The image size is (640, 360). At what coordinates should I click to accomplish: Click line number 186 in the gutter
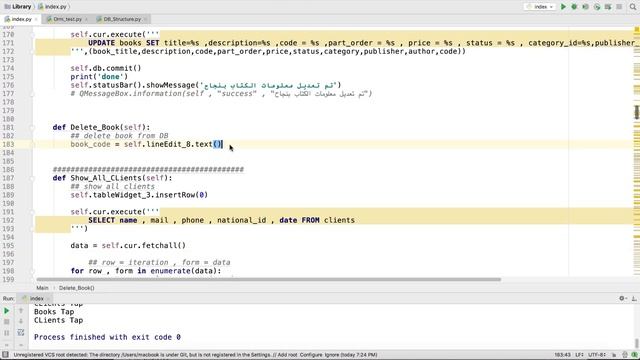pos(8,169)
